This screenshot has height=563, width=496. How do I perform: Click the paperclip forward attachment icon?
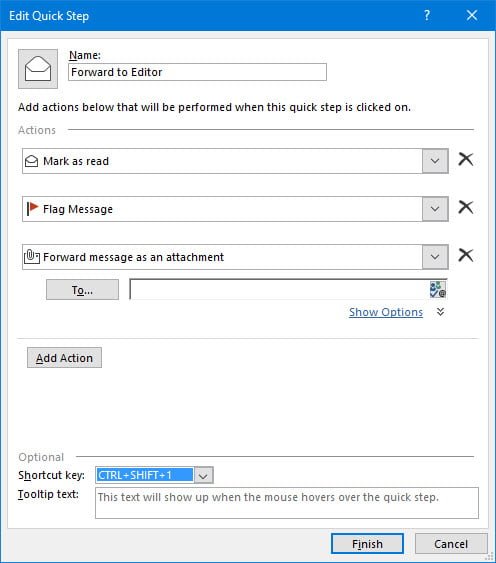pyautogui.click(x=32, y=257)
